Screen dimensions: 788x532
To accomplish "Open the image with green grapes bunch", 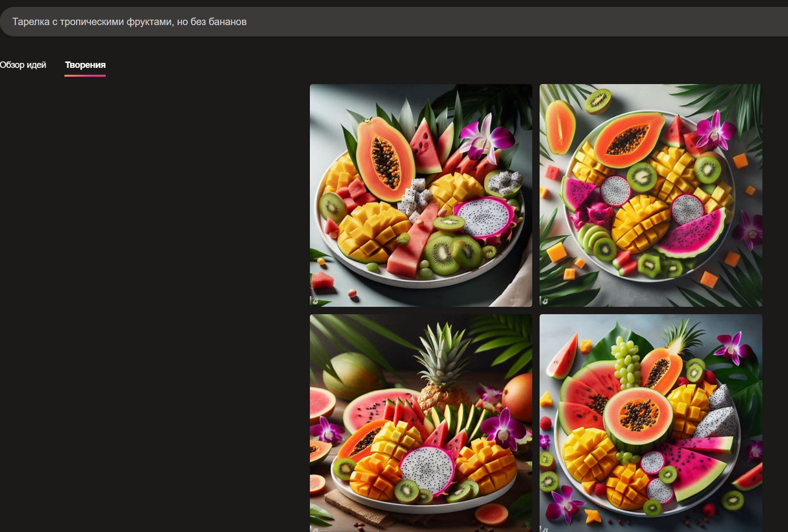I will (x=650, y=423).
